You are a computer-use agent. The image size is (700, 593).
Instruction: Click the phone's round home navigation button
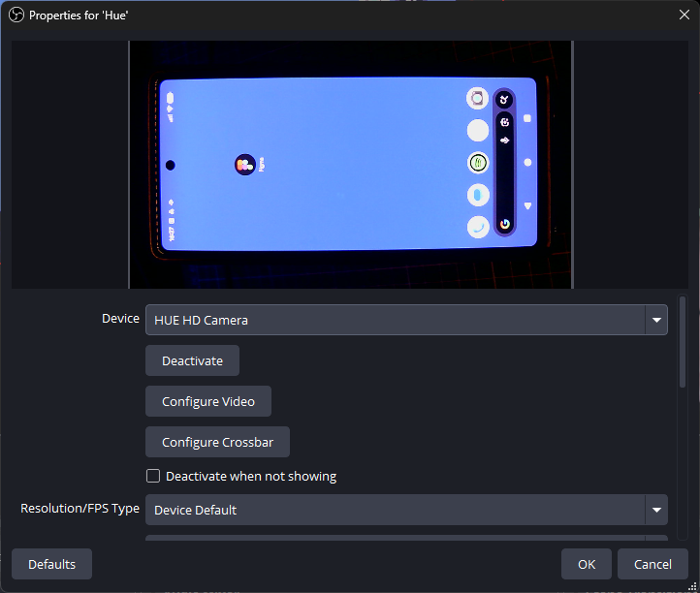[527, 162]
